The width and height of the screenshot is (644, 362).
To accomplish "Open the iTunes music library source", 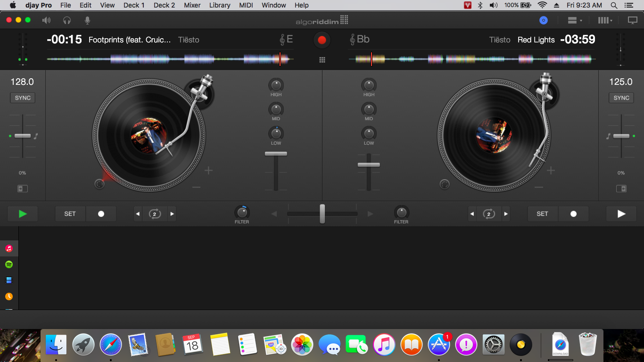I will [x=9, y=248].
